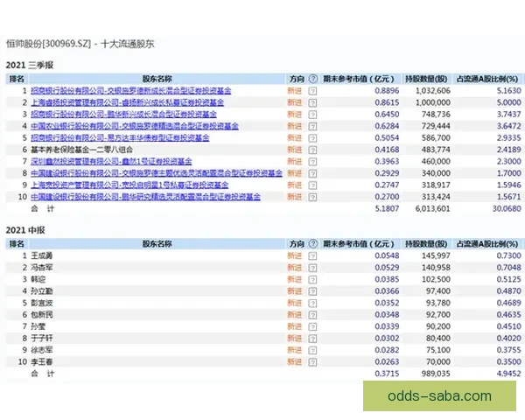Screen dimensions: 525x420
Task: Select the 基本养老保险基金一二零八组合 shareholder name
Action: (x=81, y=150)
